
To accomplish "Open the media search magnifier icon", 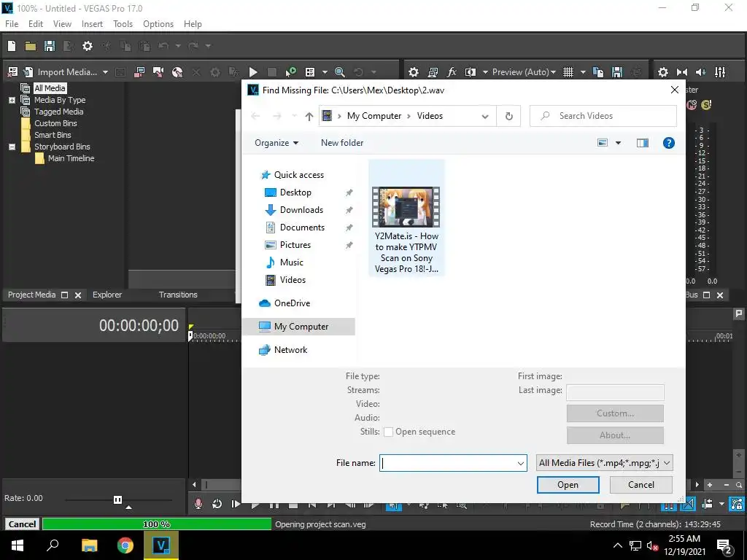I will click(x=340, y=72).
